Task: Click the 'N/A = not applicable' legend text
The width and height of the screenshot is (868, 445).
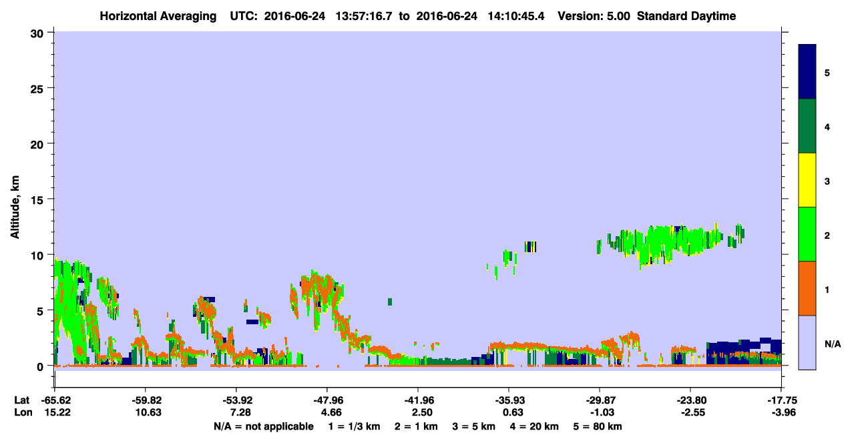Action: (263, 426)
